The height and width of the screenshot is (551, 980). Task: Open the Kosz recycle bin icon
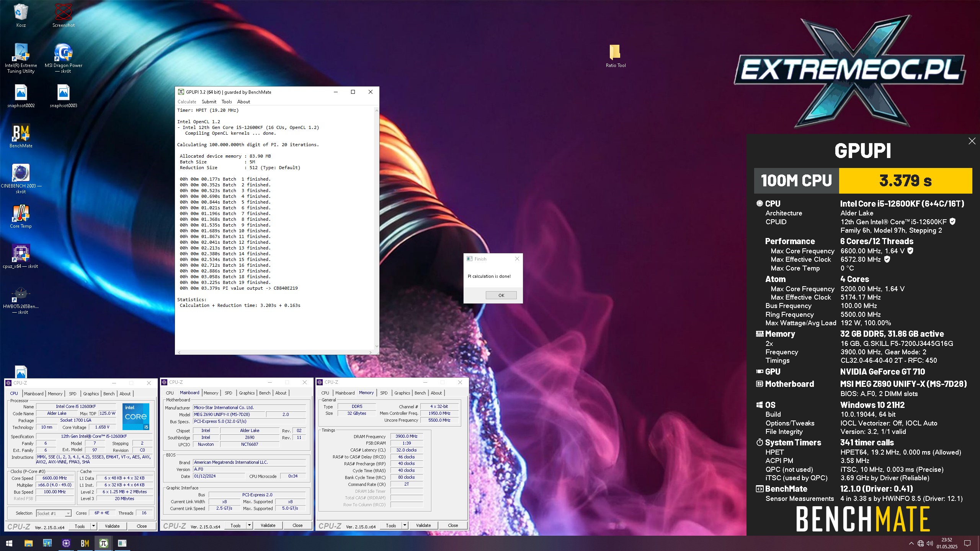click(x=21, y=15)
